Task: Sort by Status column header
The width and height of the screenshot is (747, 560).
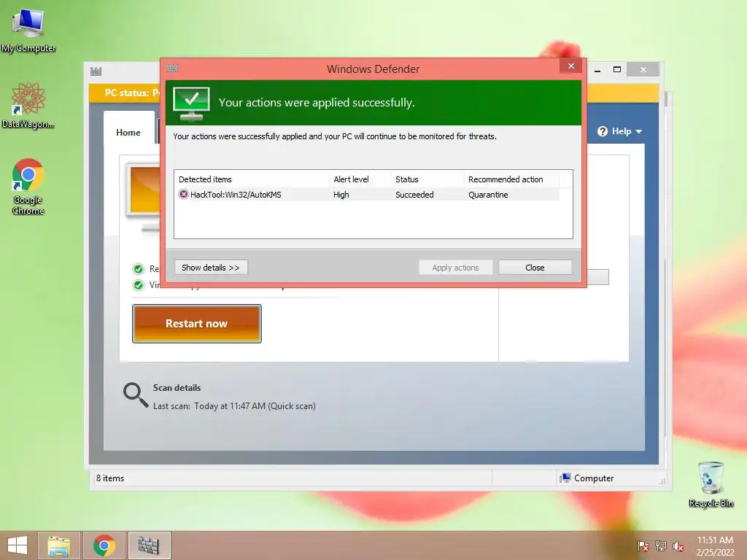Action: [x=427, y=179]
